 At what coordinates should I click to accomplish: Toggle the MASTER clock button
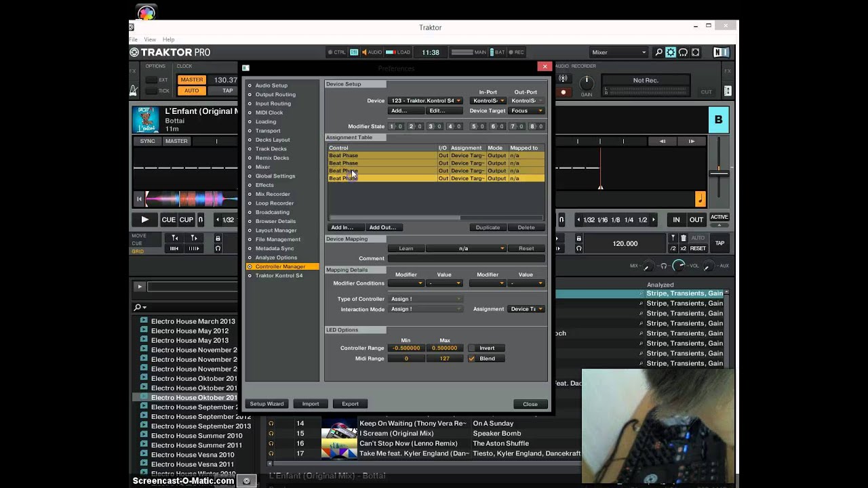191,80
